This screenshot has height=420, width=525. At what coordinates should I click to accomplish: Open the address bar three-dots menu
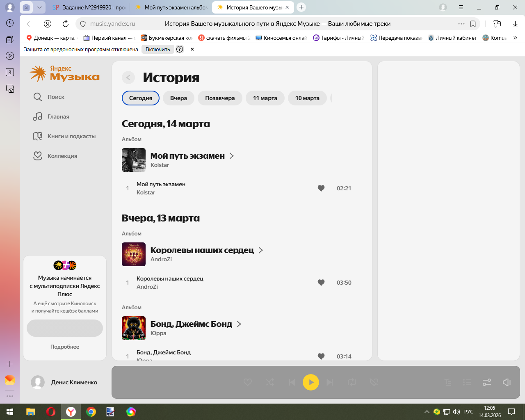point(461,24)
